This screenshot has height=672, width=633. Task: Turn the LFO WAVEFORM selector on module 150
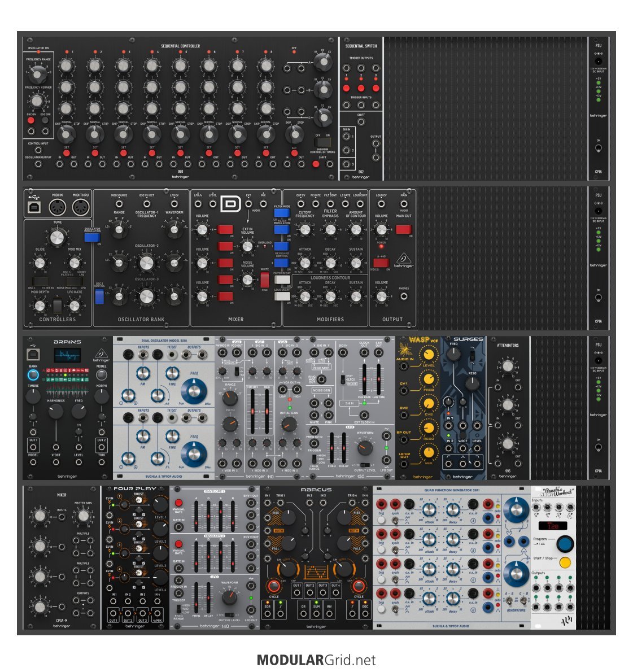pos(365,448)
